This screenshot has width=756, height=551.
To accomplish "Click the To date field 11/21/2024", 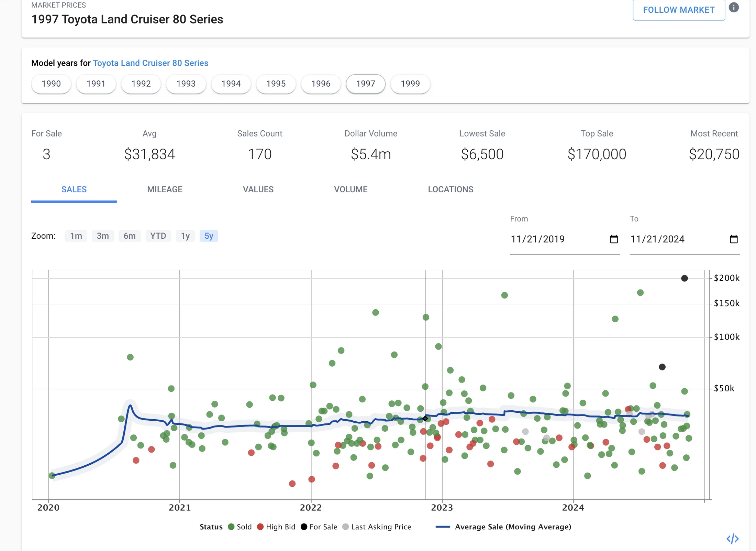I will click(x=685, y=239).
